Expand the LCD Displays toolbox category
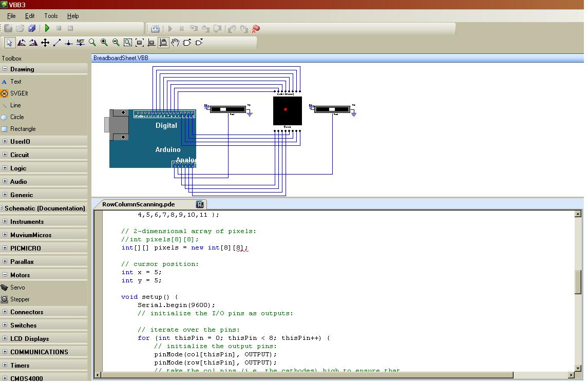Viewport: 588px width, 383px height. pyautogui.click(x=5, y=338)
